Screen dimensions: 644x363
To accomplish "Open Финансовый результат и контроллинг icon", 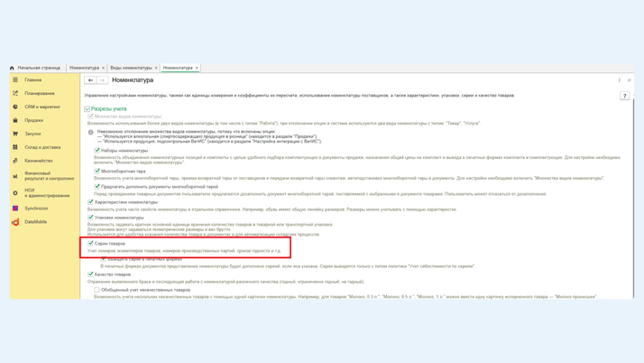I will (x=15, y=176).
